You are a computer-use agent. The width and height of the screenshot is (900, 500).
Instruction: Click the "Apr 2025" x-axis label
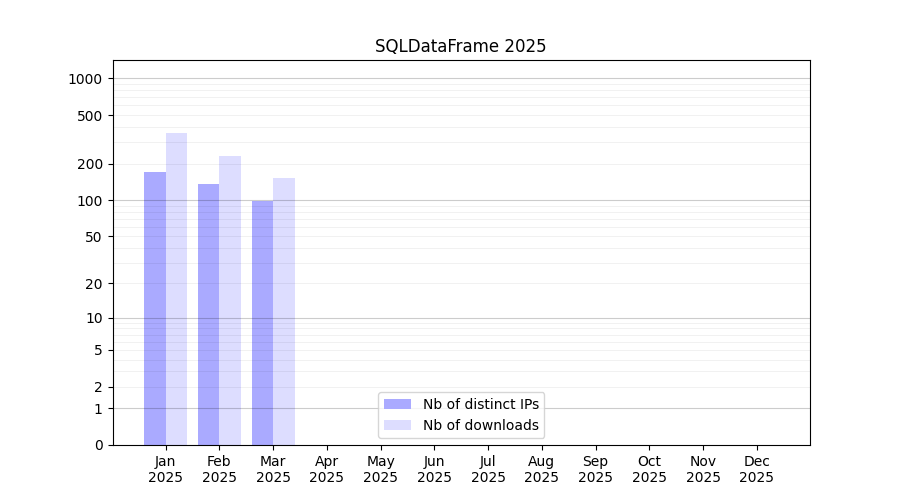327,469
